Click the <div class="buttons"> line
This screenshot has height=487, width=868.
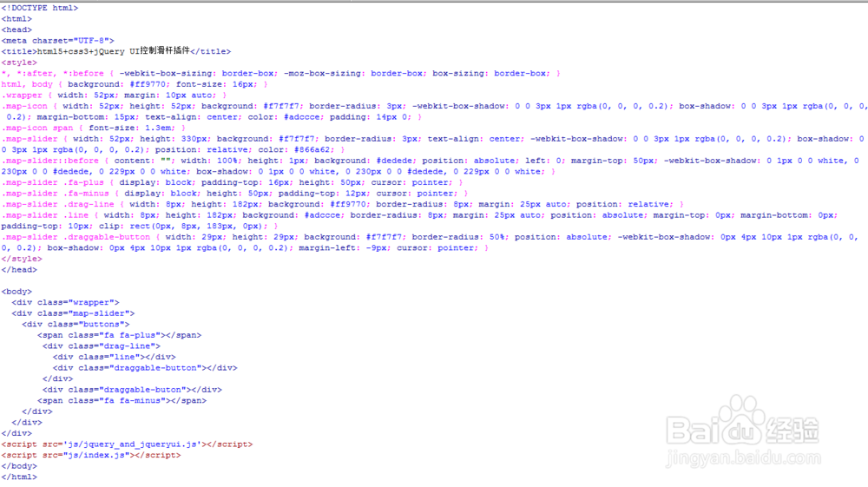pos(76,325)
